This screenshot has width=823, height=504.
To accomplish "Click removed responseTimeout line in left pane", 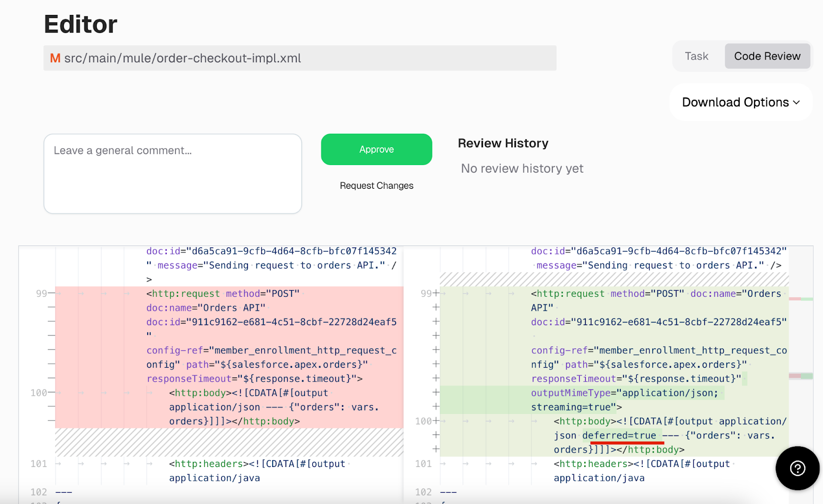I will pos(255,379).
